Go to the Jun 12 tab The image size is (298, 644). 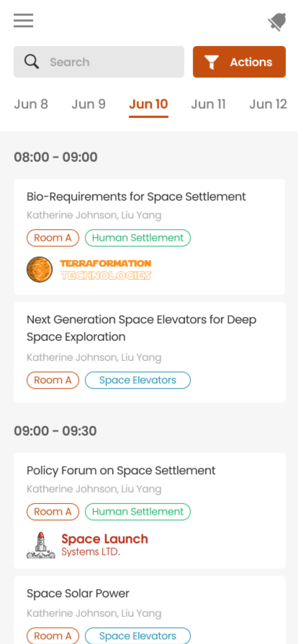coord(268,104)
